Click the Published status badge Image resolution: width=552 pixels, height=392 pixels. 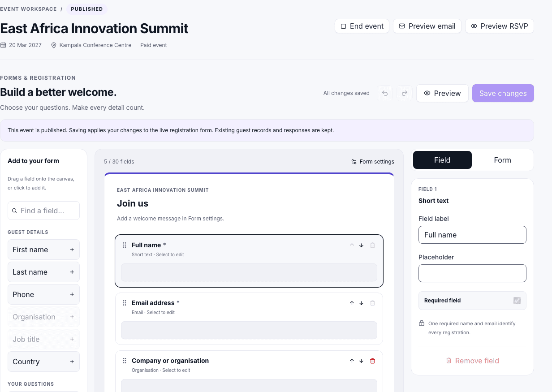(87, 9)
